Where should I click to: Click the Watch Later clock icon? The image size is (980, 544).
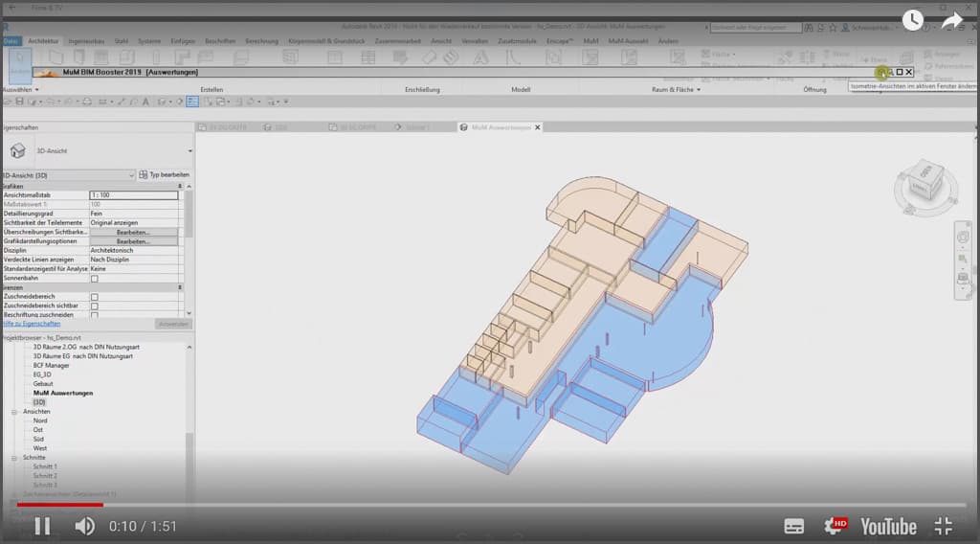912,20
